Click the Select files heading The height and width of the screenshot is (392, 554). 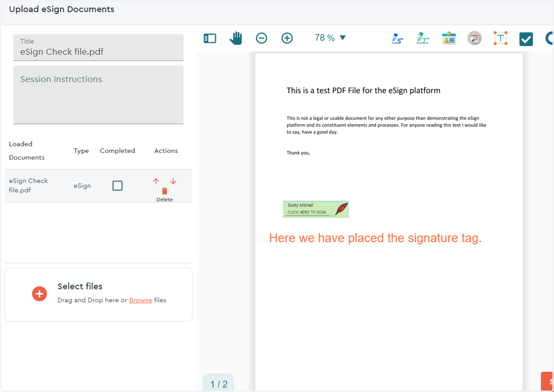point(80,286)
